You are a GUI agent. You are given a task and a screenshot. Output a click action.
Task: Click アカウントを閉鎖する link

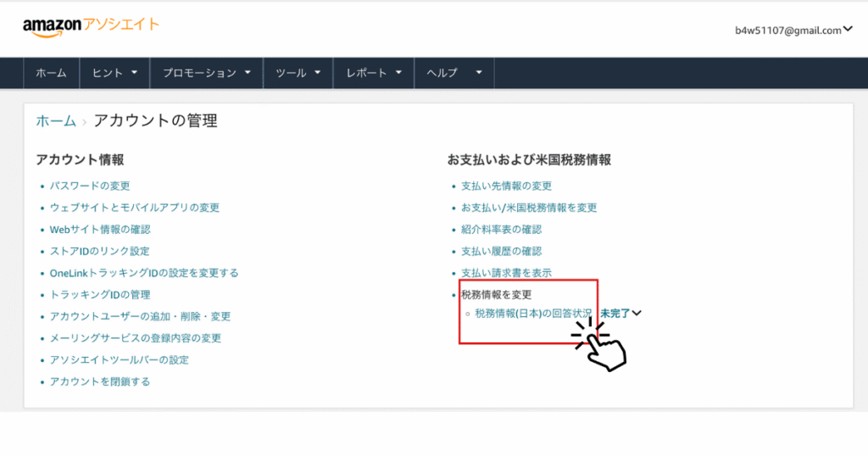tap(100, 381)
